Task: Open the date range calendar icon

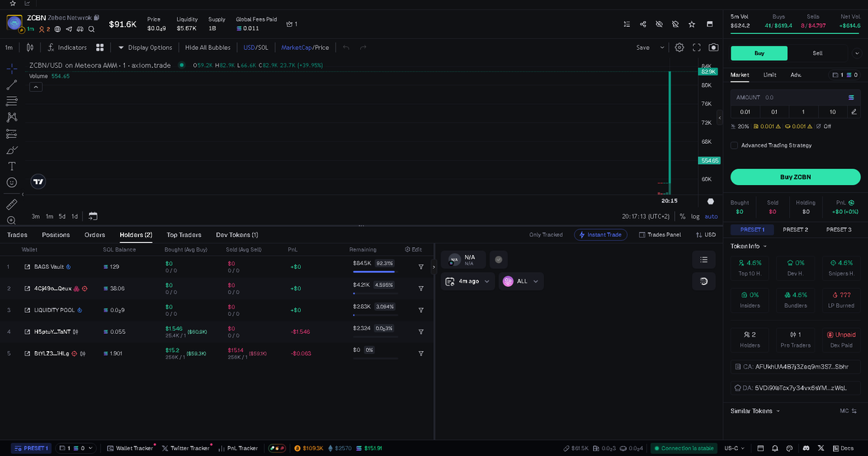Action: pos(93,216)
